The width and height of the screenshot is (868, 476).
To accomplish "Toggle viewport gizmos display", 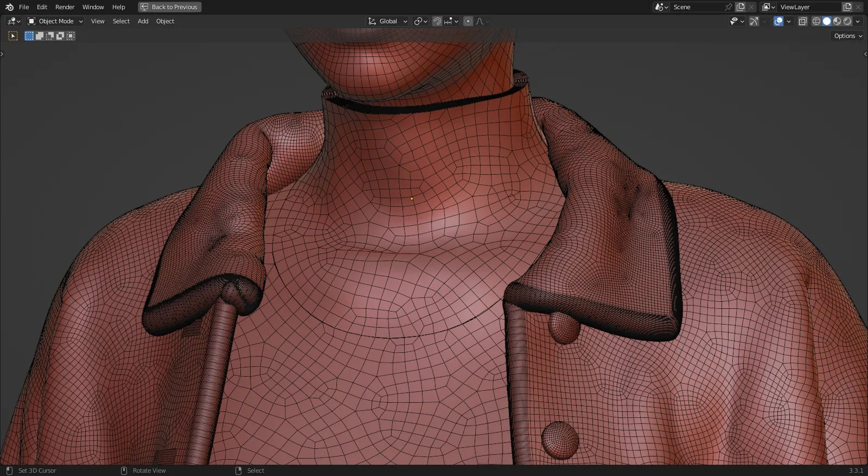I will click(x=754, y=21).
